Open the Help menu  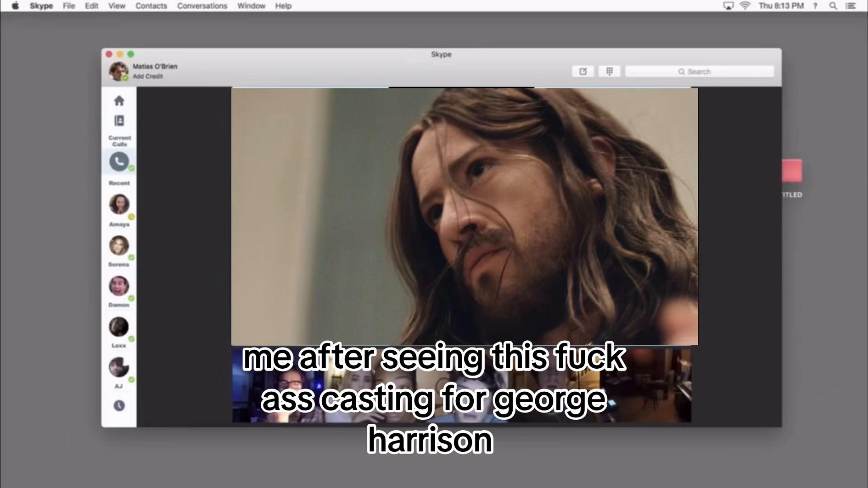283,6
